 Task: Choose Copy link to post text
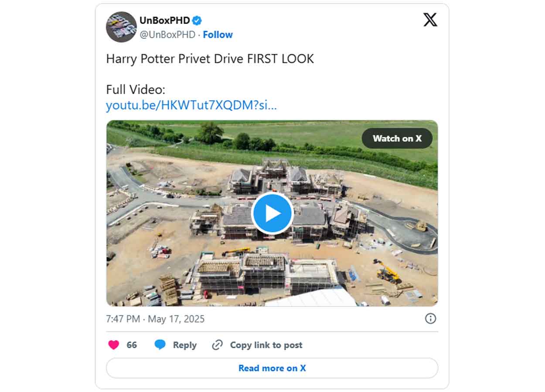tap(266, 345)
